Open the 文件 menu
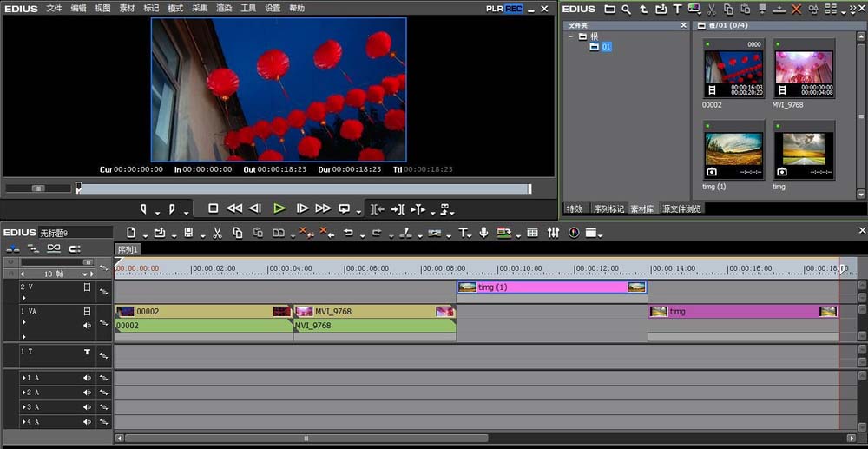Screen dimensions: 868x449 point(54,9)
